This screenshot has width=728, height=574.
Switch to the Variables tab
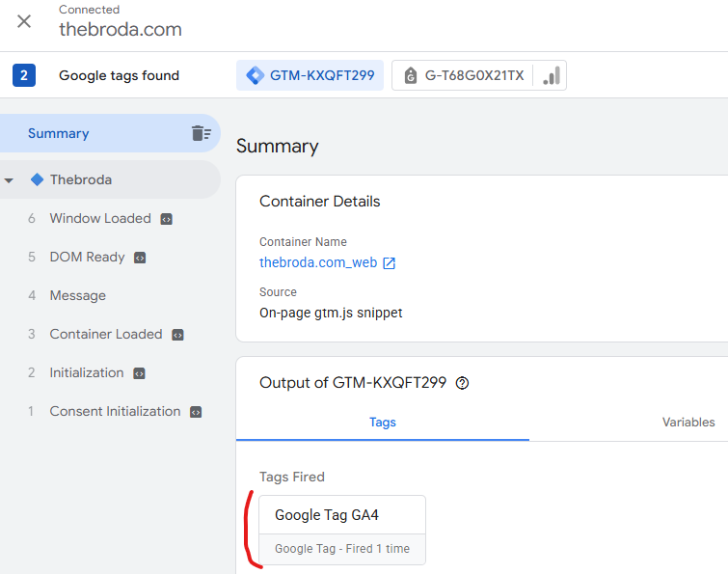click(688, 423)
